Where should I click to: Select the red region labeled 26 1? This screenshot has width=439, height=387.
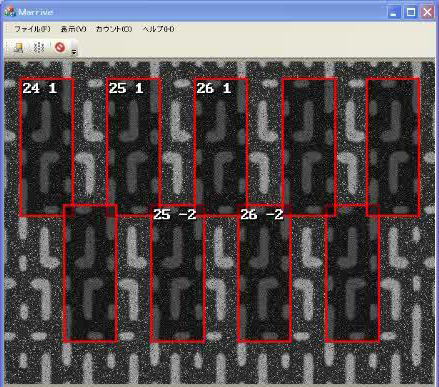(221, 147)
